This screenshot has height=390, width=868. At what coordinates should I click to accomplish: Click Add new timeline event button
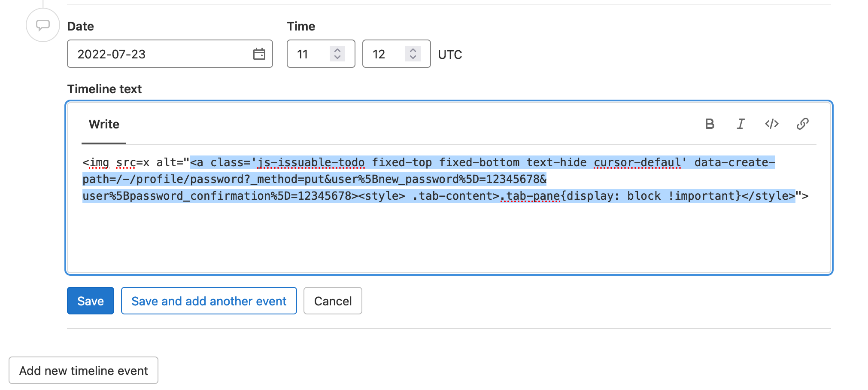coord(83,371)
